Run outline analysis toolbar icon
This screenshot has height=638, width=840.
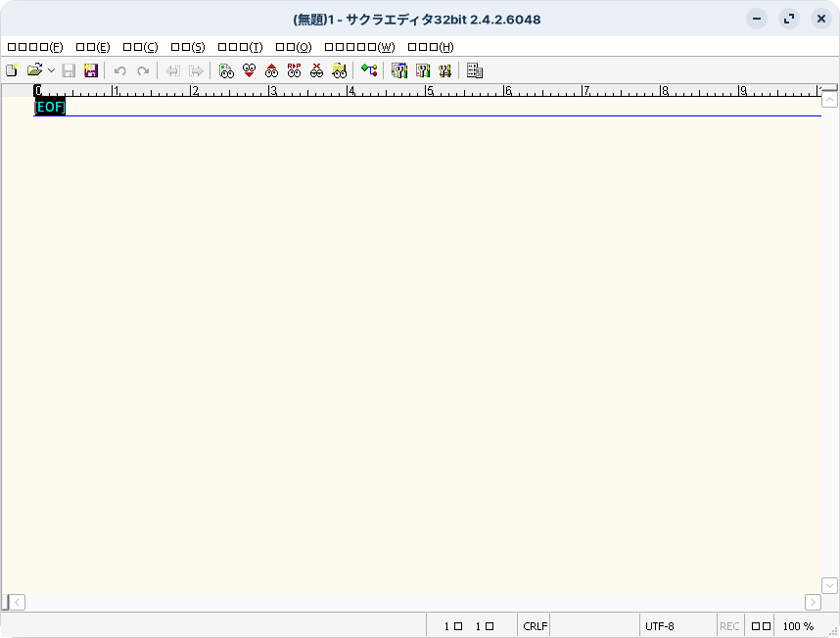[369, 70]
